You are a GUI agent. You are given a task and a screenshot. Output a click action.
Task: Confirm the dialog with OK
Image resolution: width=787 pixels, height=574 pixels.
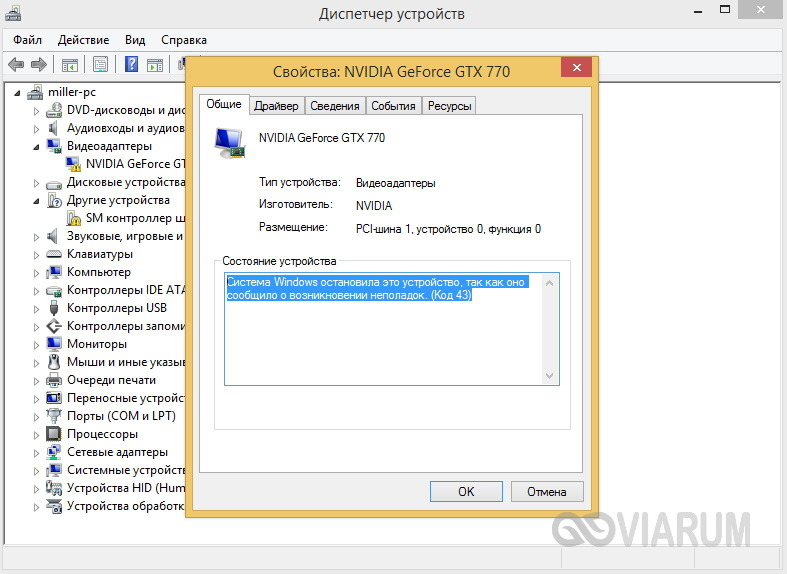466,491
